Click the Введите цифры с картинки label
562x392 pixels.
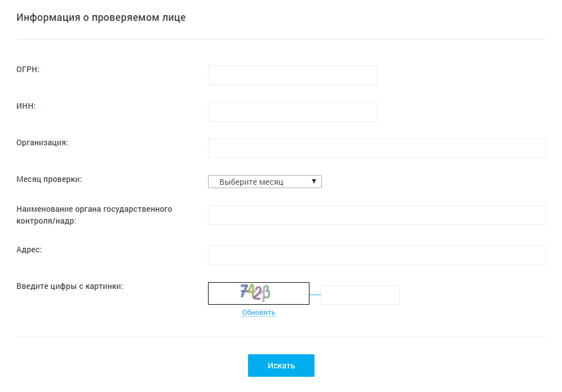[x=69, y=286]
